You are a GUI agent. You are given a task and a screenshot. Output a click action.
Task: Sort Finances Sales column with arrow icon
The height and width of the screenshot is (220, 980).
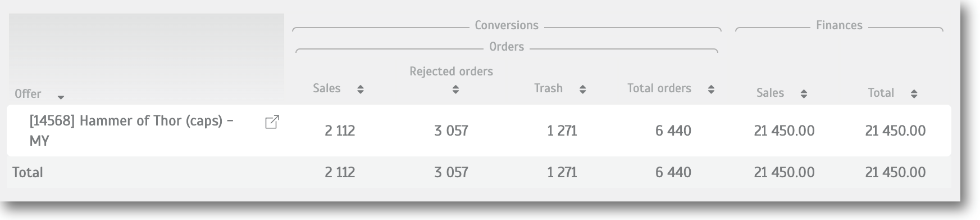tap(804, 94)
